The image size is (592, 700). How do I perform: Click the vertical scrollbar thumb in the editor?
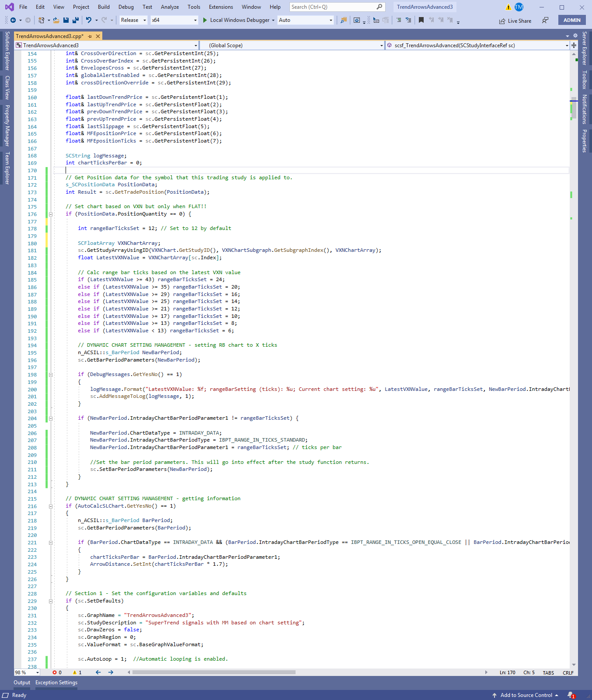[574, 108]
